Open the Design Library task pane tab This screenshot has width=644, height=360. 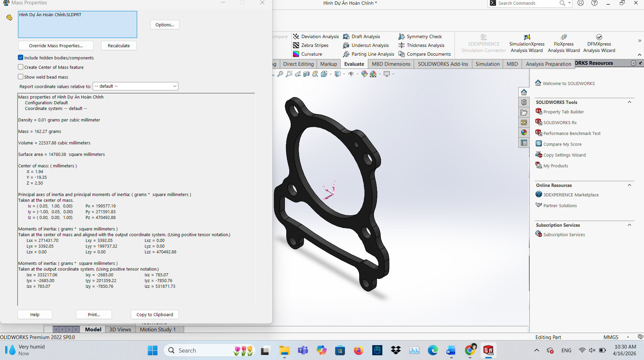[x=524, y=102]
